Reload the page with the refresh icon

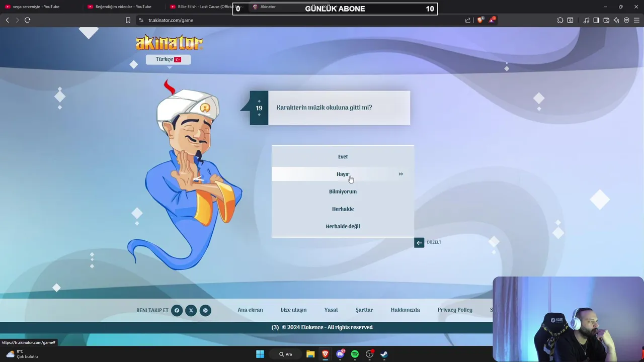pos(27,20)
